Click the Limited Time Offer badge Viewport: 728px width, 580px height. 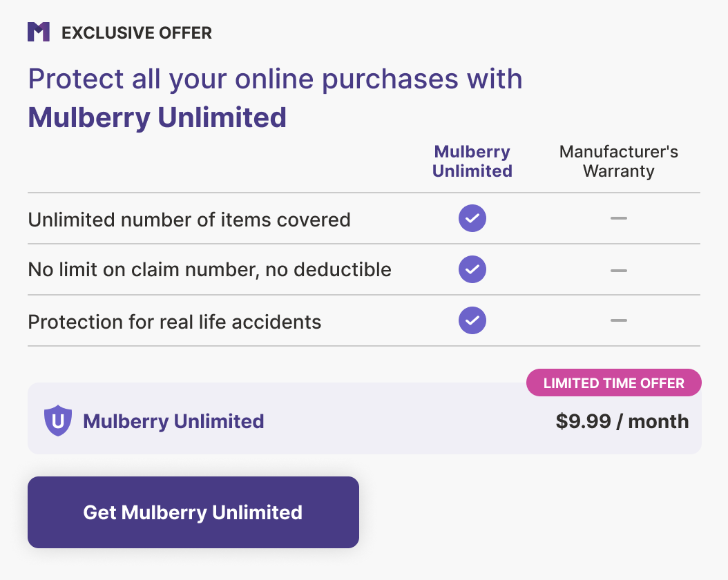click(x=613, y=383)
